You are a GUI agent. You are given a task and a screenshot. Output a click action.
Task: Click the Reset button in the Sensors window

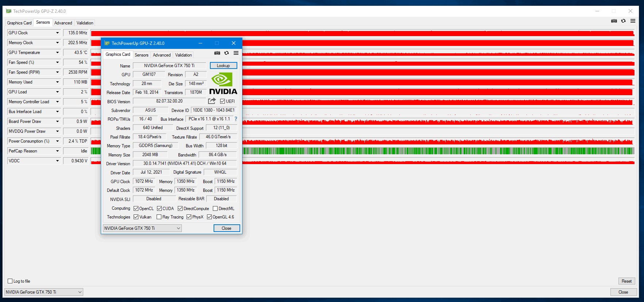(x=626, y=281)
